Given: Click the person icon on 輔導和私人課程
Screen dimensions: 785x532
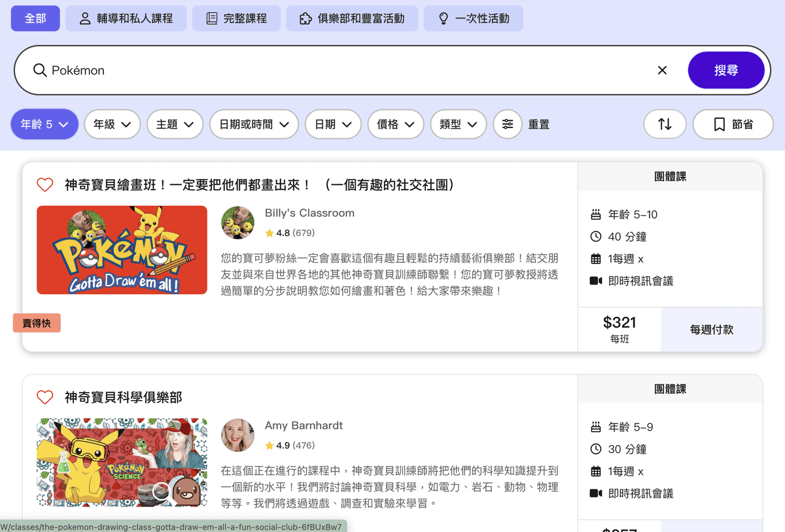Looking at the screenshot, I should pos(85,18).
